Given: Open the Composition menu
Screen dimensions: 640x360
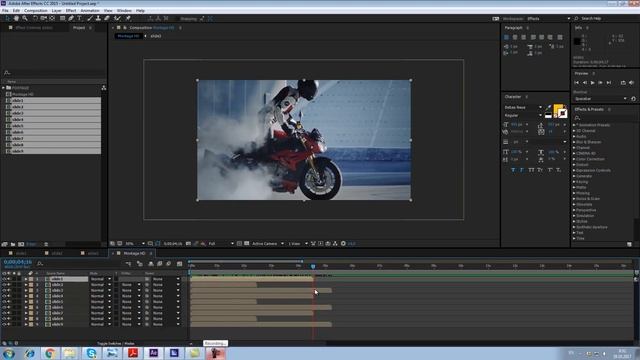Looking at the screenshot, I should (36, 11).
